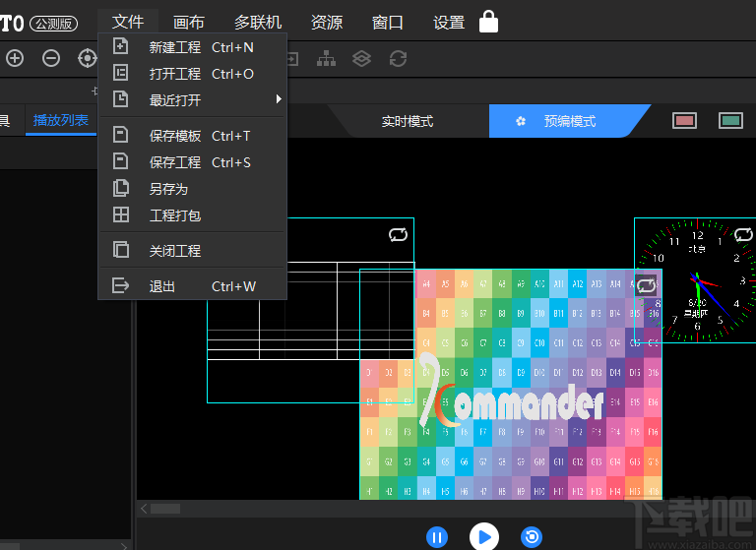Click the zoom in plus icon
This screenshot has height=550, width=756.
15,58
